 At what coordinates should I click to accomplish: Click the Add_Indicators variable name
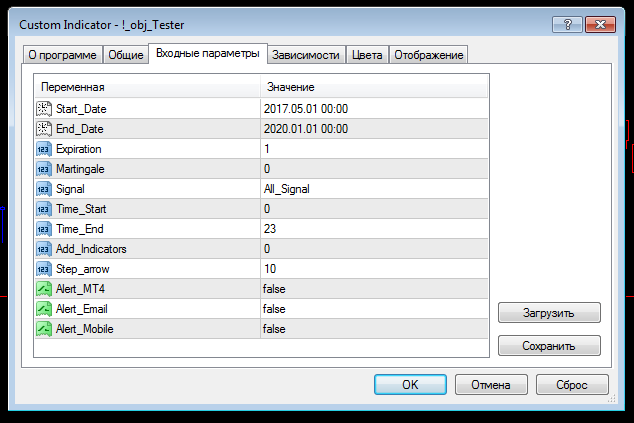tap(91, 249)
